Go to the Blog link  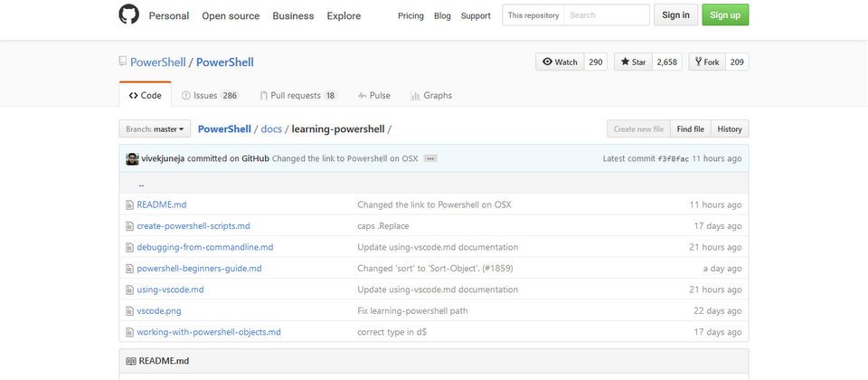442,16
